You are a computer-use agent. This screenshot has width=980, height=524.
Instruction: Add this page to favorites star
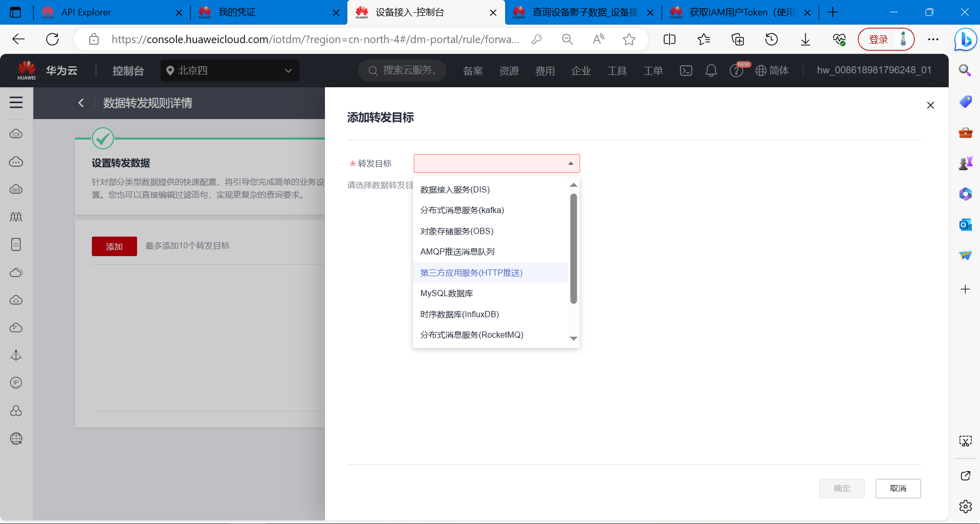click(x=629, y=39)
